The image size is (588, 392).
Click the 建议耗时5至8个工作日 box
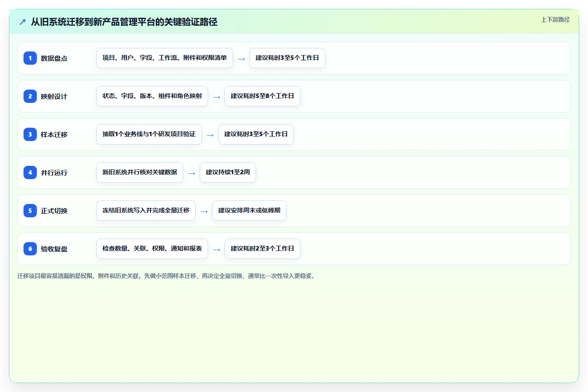point(262,96)
